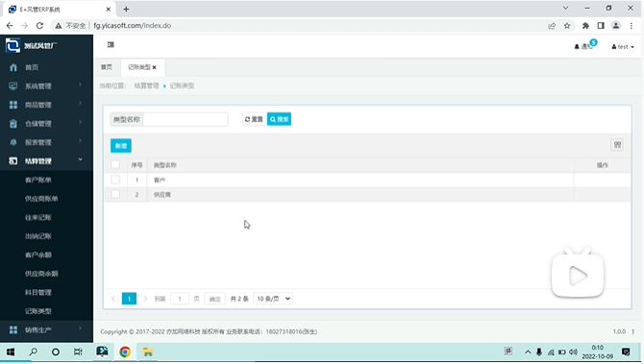Image resolution: width=644 pixels, height=364 pixels.
Task: Open the test user account dropdown
Action: pos(623,47)
